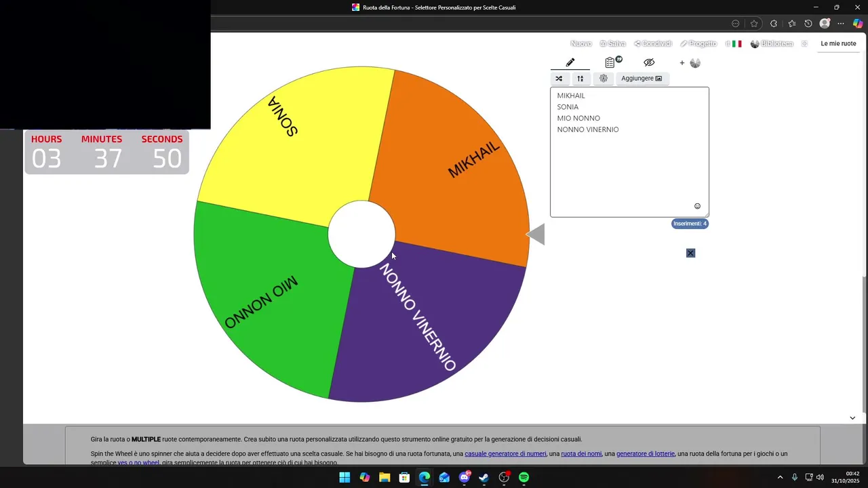Open Spotify from the taskbar
868x488 pixels.
pos(524,477)
